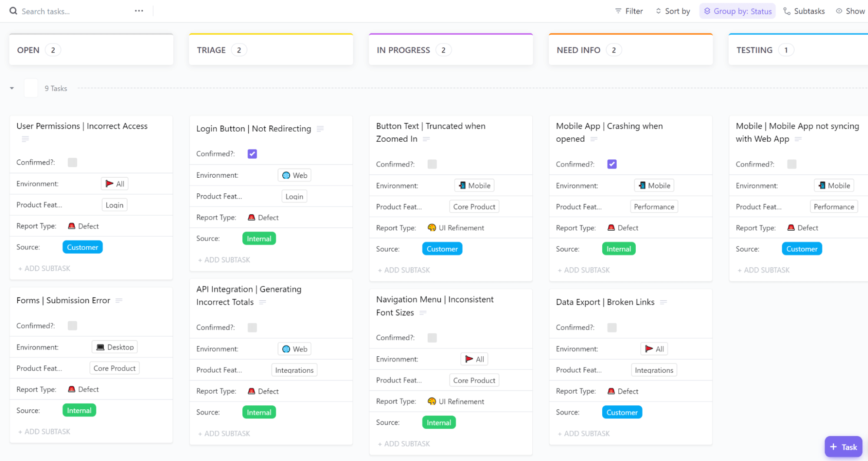Click the Subtasks icon in toolbar
The height and width of the screenshot is (461, 868).
click(787, 11)
